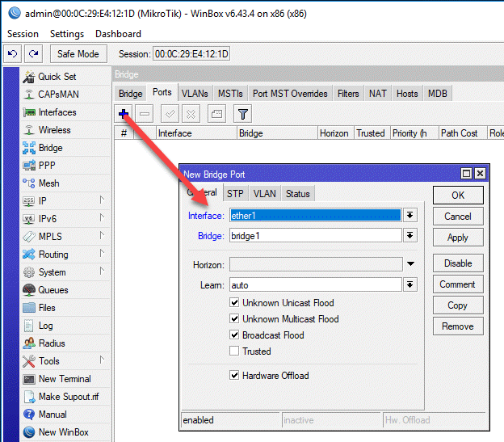Click the Redo arrow icon in toolbar

pyautogui.click(x=33, y=53)
